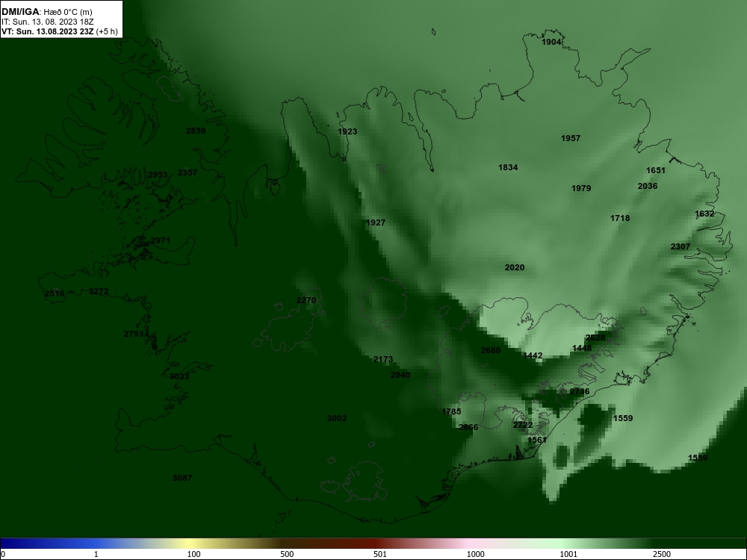Click the "100" label on the color scale
This screenshot has width=747, height=560.
(194, 554)
